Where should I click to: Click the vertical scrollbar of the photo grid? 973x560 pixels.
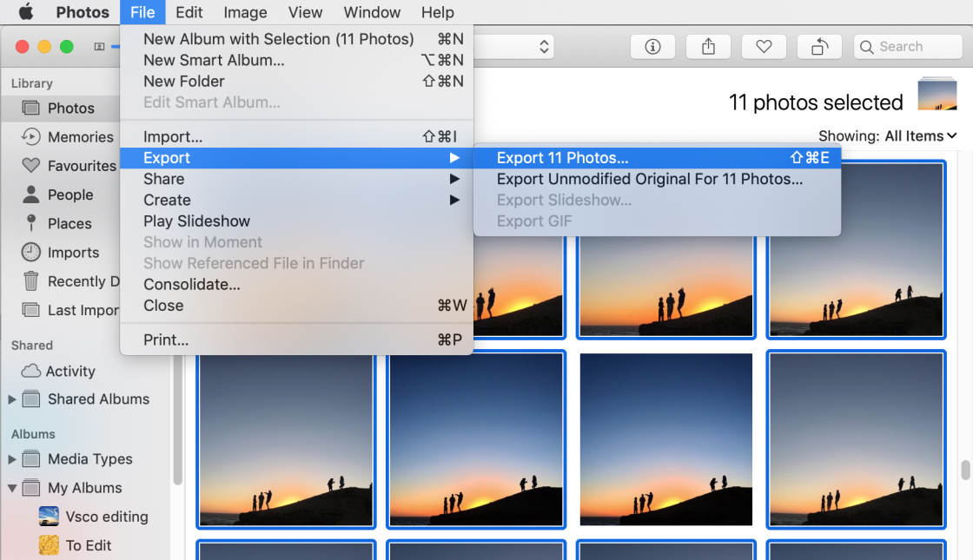click(965, 470)
